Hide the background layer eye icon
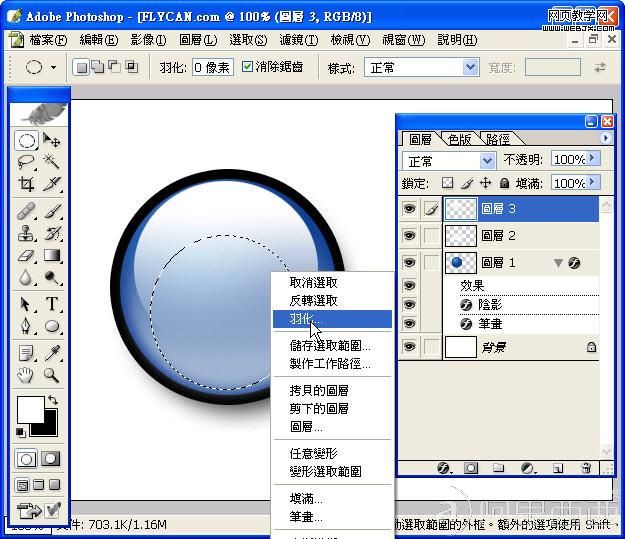This screenshot has height=539, width=625. point(409,347)
